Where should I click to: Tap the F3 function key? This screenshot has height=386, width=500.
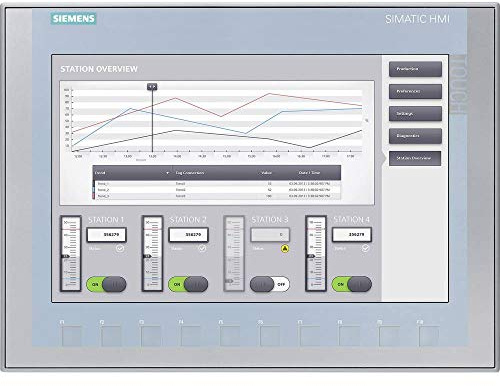click(x=151, y=336)
